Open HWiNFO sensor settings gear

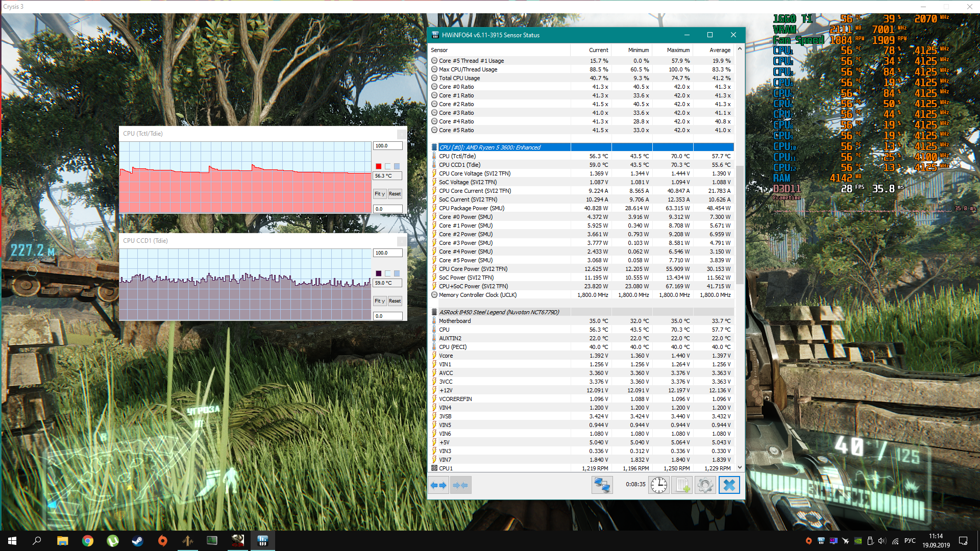pyautogui.click(x=705, y=485)
